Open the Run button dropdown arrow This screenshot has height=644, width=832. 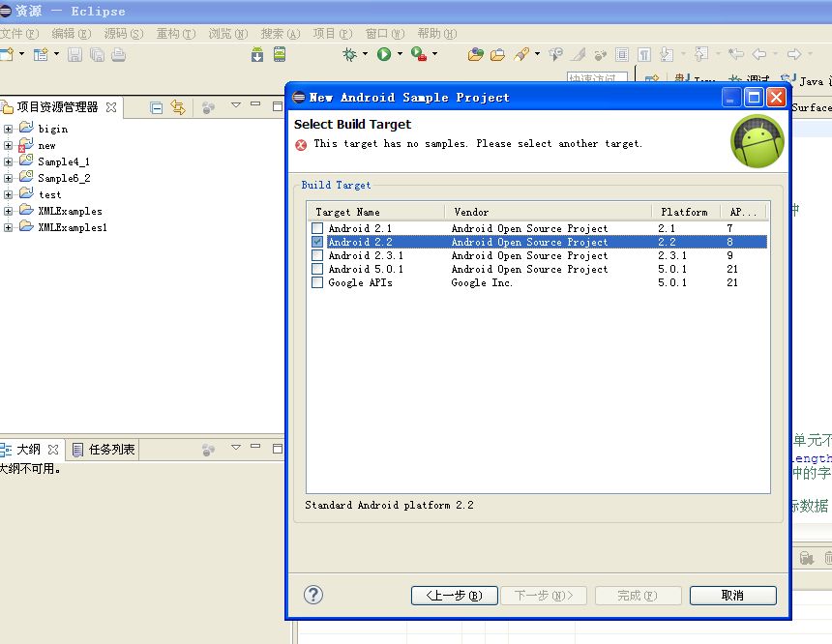[x=400, y=54]
